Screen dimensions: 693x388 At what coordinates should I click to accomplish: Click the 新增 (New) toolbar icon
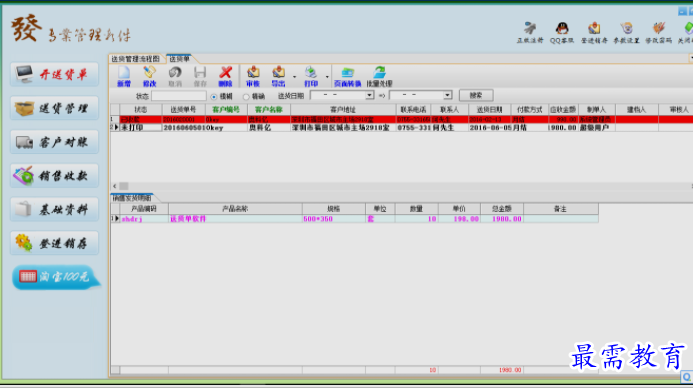pos(124,76)
